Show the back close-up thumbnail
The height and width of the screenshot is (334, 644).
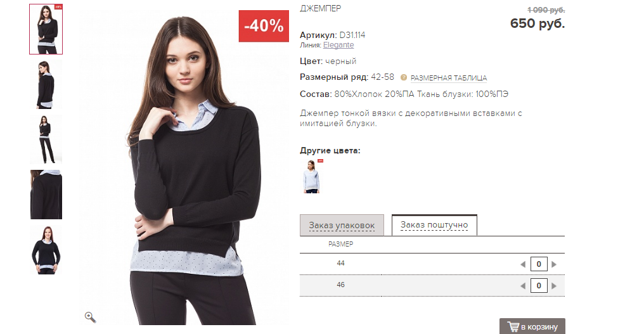coord(46,195)
